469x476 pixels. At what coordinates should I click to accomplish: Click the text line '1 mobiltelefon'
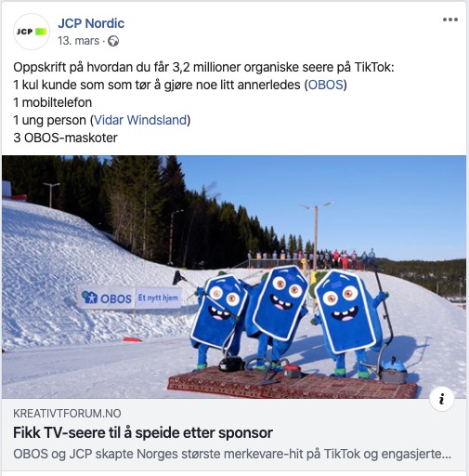tap(53, 102)
